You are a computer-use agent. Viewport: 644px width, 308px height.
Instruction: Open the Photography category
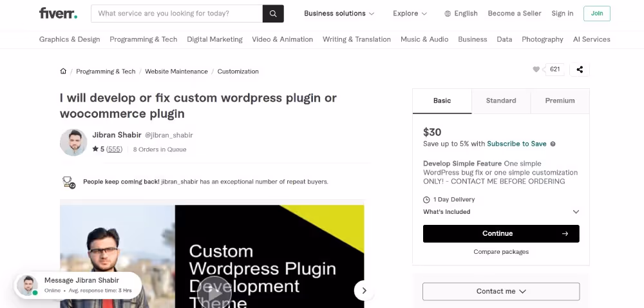coord(542,39)
